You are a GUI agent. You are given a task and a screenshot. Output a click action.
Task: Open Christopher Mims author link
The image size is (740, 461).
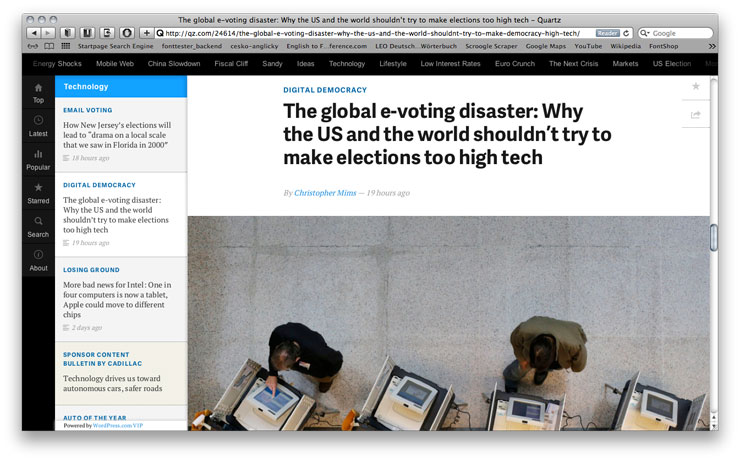click(x=327, y=193)
